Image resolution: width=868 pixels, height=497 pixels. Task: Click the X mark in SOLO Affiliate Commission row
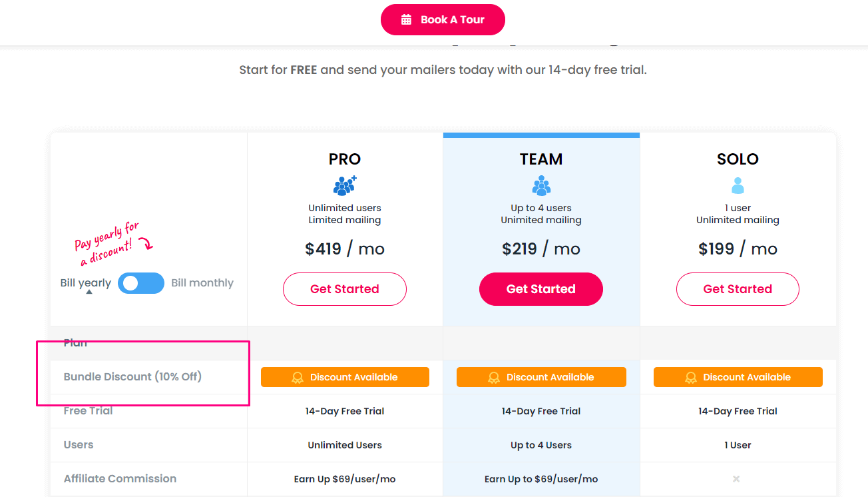(736, 479)
